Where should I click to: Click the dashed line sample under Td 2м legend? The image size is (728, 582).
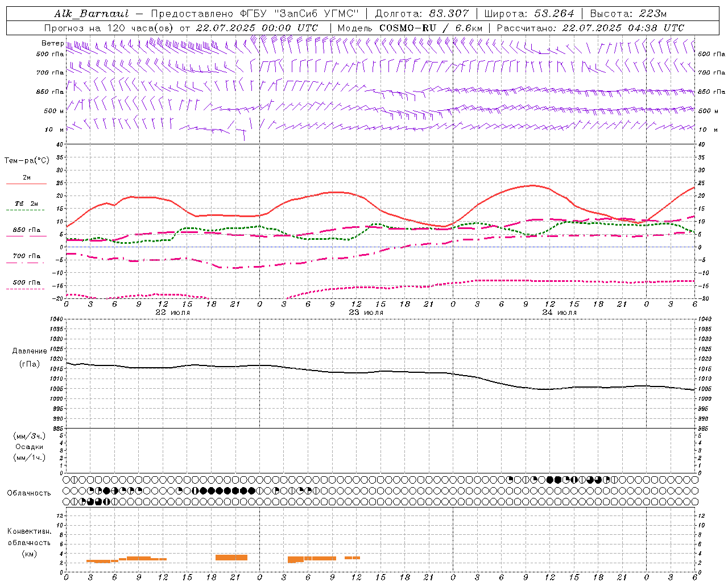26,210
